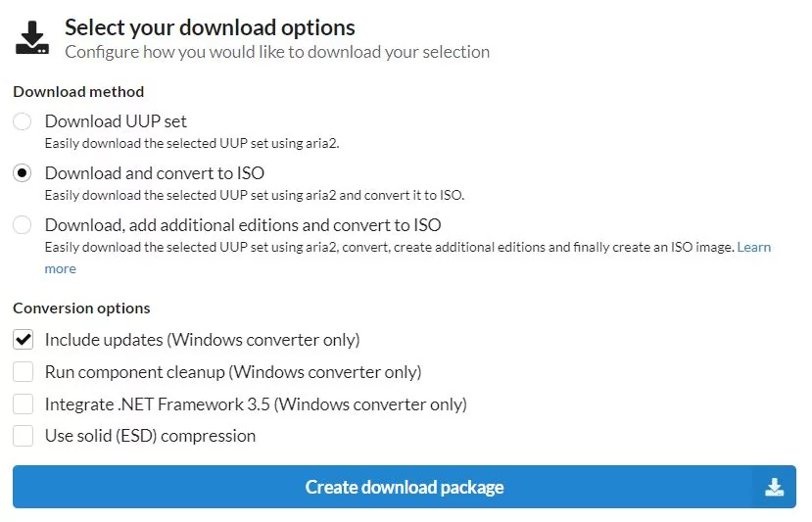Screen dimensions: 812x522
Task: Uncheck the Include updates checkbox
Action: point(24,340)
